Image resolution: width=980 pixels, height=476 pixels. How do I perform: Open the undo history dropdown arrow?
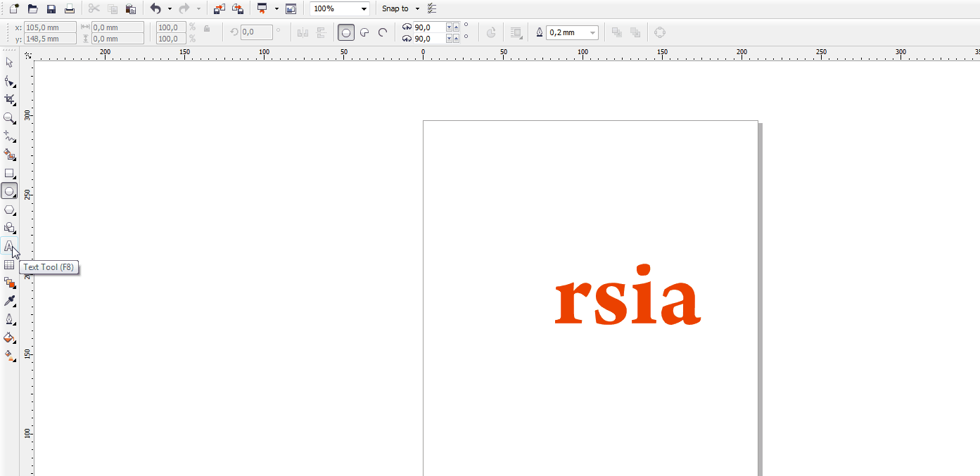click(x=170, y=8)
